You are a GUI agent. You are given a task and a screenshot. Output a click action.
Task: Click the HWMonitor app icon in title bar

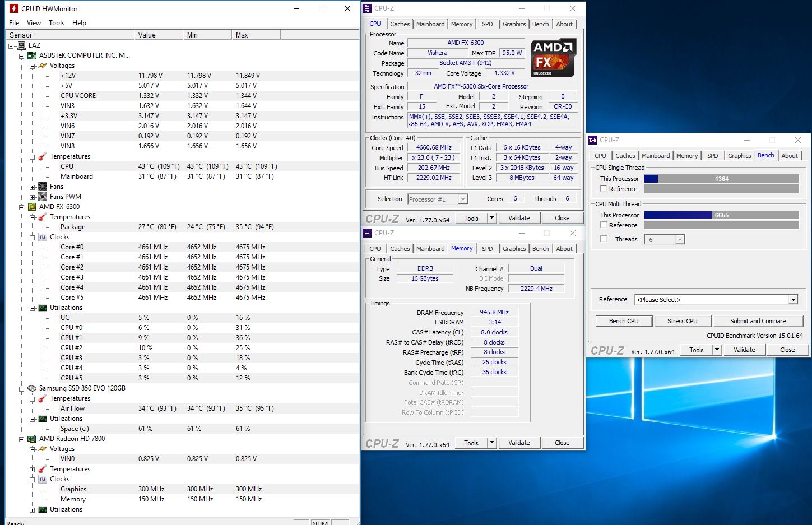coord(14,8)
